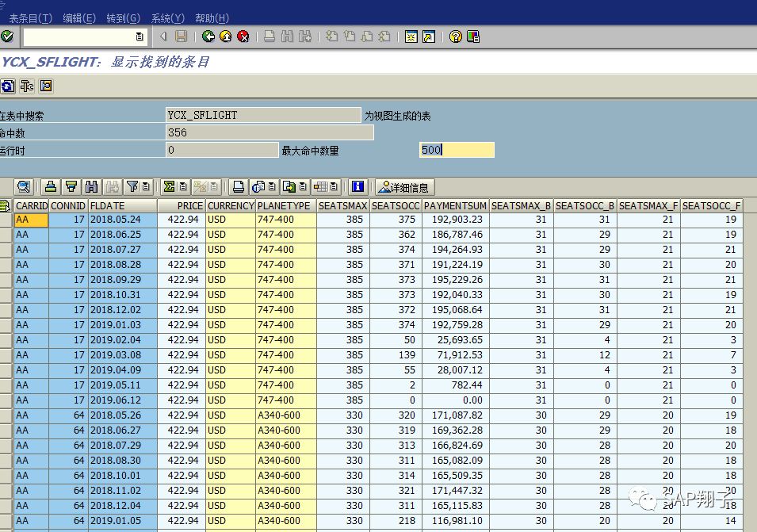Click the second application toolbar icon next to Refresh
Viewport: 757px width, 532px height.
(27, 86)
